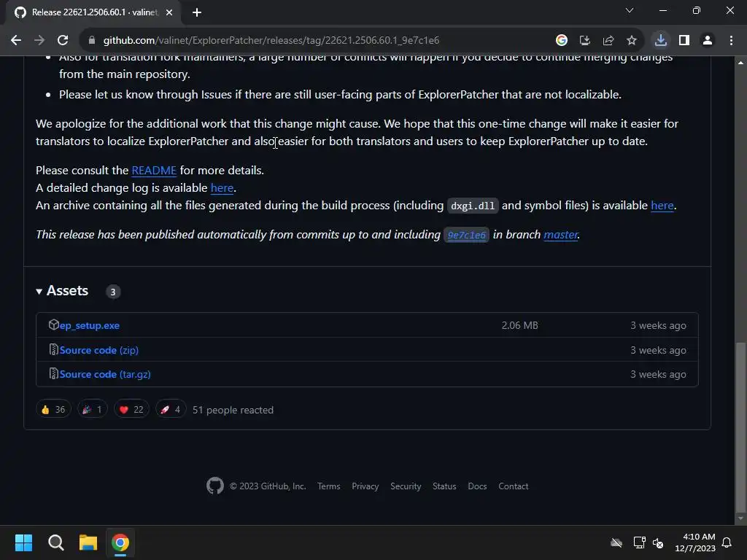Screen dimensions: 747x560
Task: Open Chrome profile menu
Action: point(708,41)
